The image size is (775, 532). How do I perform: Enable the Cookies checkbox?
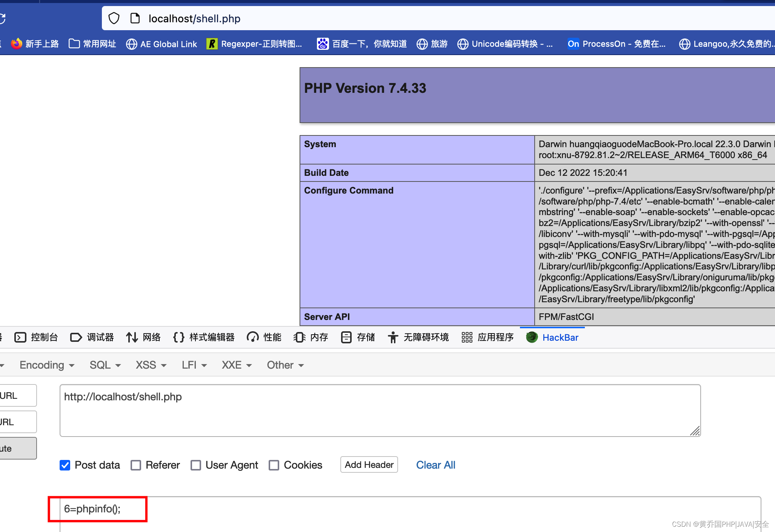(274, 465)
